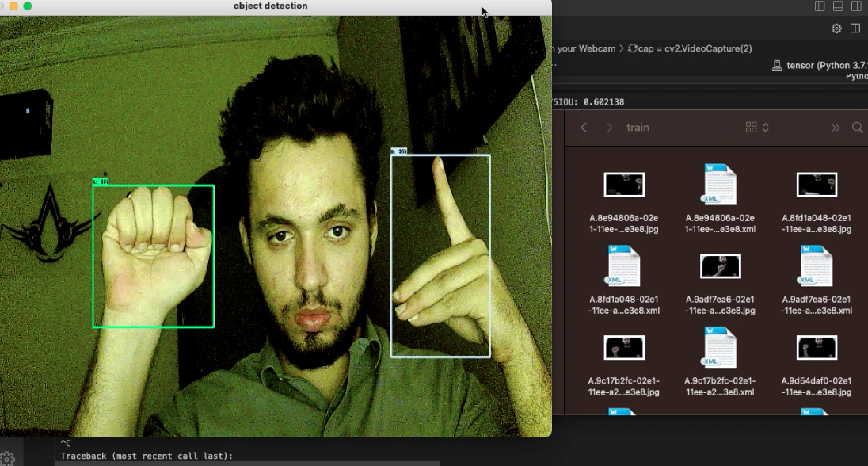
Task: Open the Finder icon view mode switcher
Action: pyautogui.click(x=756, y=128)
